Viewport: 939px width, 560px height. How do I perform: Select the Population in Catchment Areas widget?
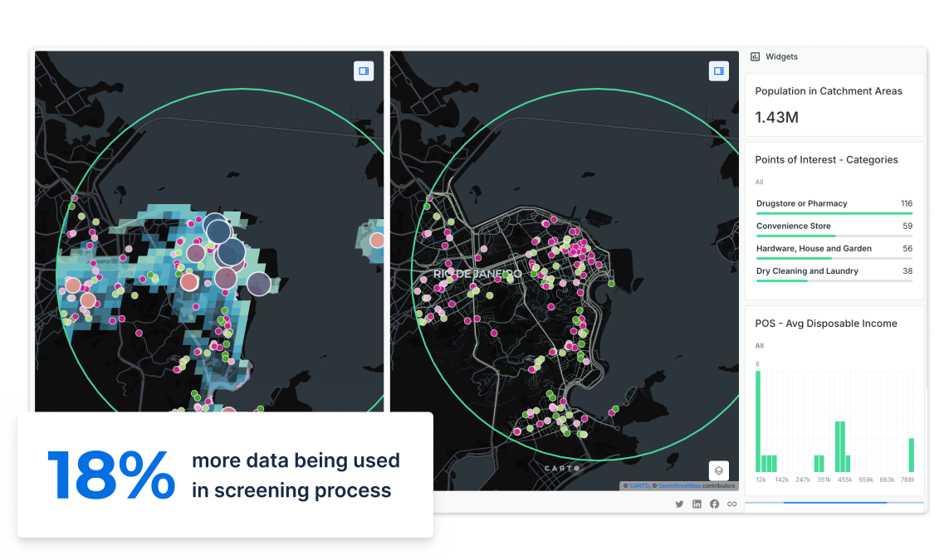(x=828, y=90)
